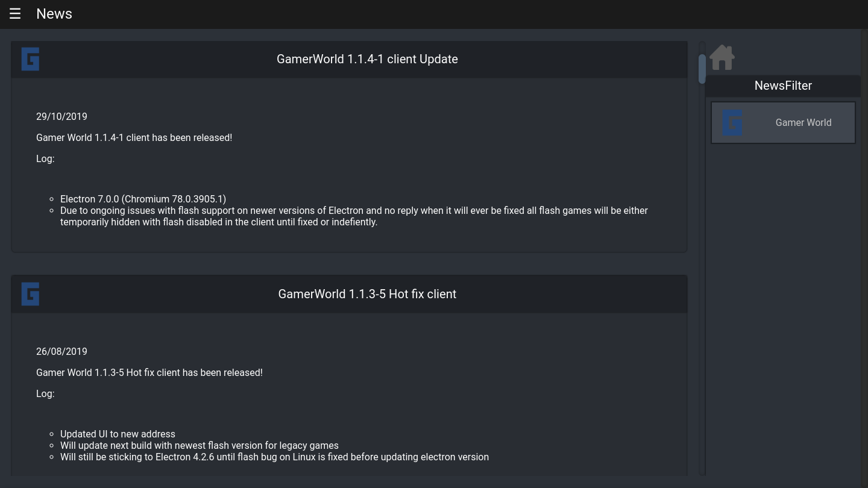Toggle the Gamer World news filter
The width and height of the screenshot is (868, 488).
783,122
